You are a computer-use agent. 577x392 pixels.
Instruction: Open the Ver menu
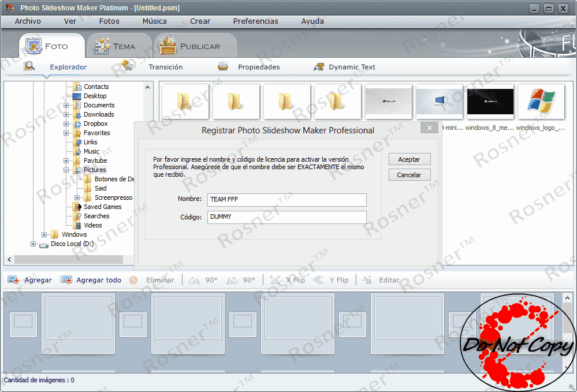(x=70, y=21)
